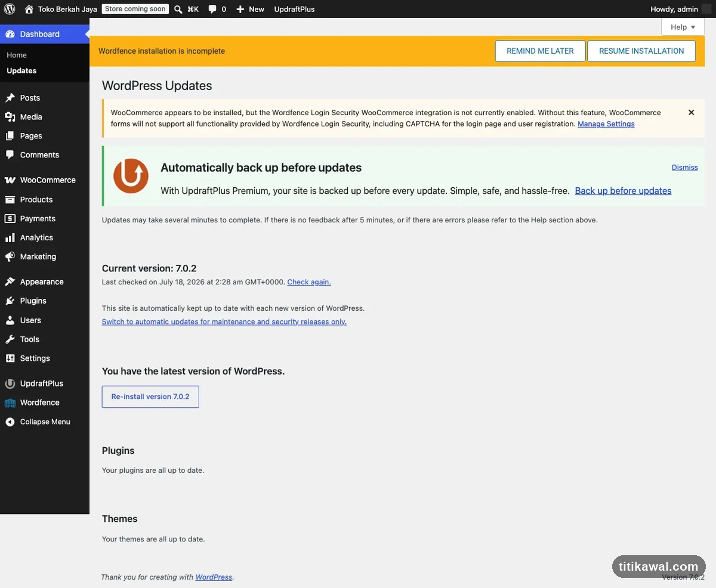Viewport: 716px width, 588px height.
Task: Dismiss the UpdraftPlus backup notice
Action: 685,168
